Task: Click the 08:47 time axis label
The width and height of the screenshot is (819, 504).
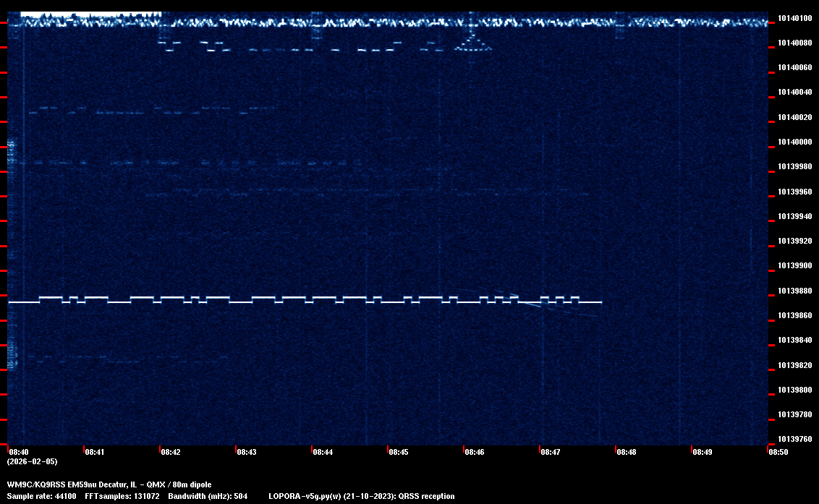Action: tap(550, 452)
